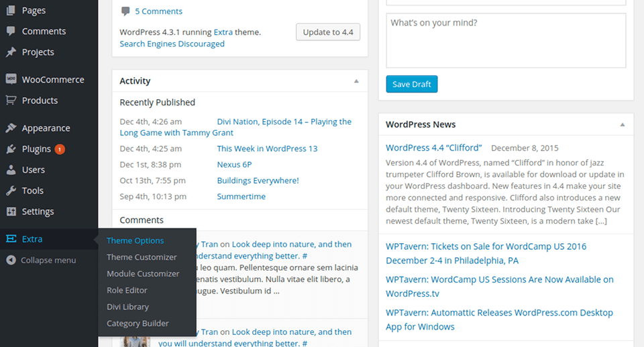Screen dimensions: 644x347
Task: Click the Products cart icon
Action: tap(11, 100)
